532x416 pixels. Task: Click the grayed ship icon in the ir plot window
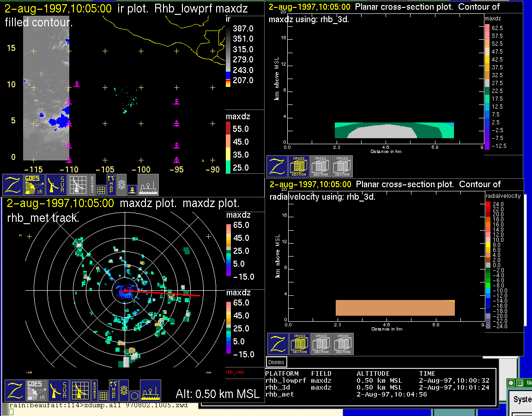pos(148,185)
